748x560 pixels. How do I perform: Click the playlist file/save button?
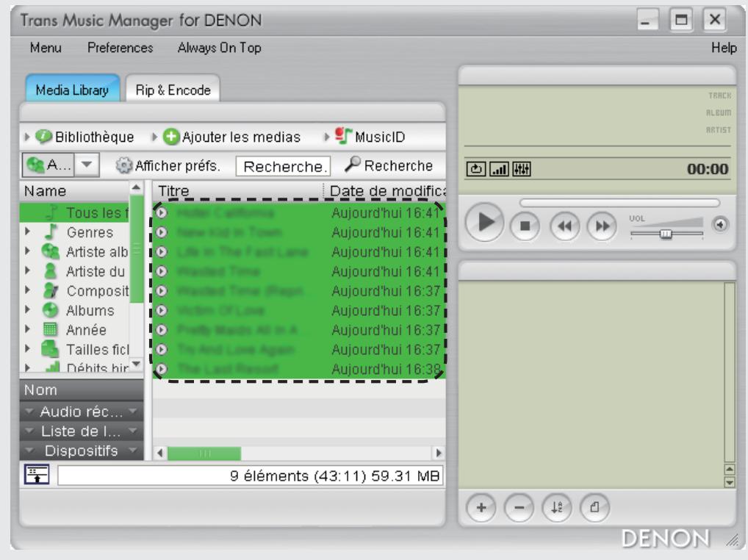(x=594, y=508)
